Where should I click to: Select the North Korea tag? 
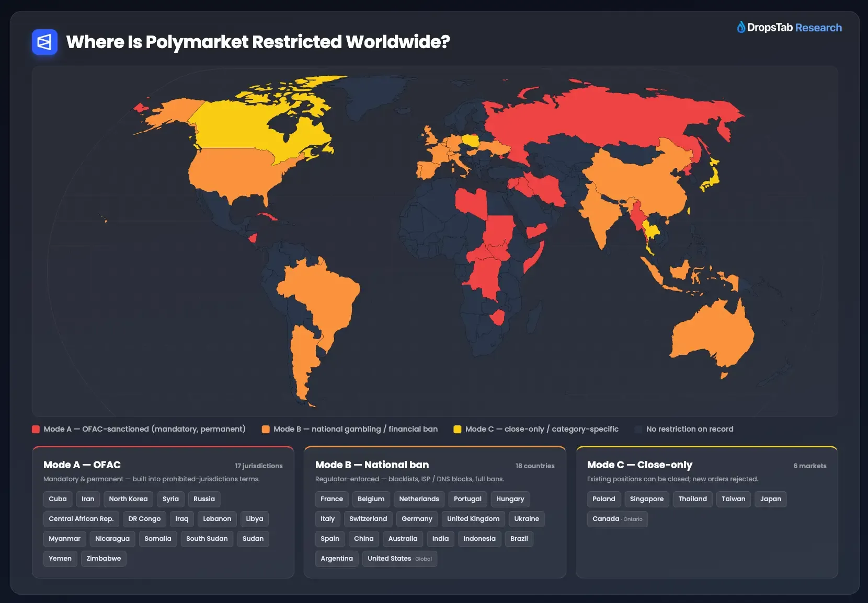pos(128,499)
